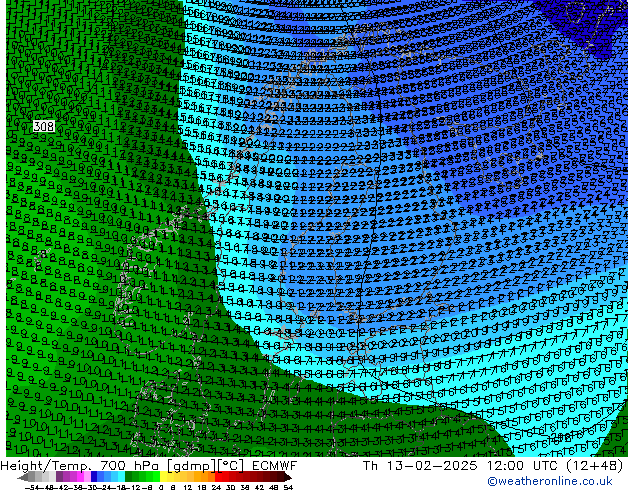Click the cyan swatch in temperature legend
The image size is (634, 490).
coord(121,477)
